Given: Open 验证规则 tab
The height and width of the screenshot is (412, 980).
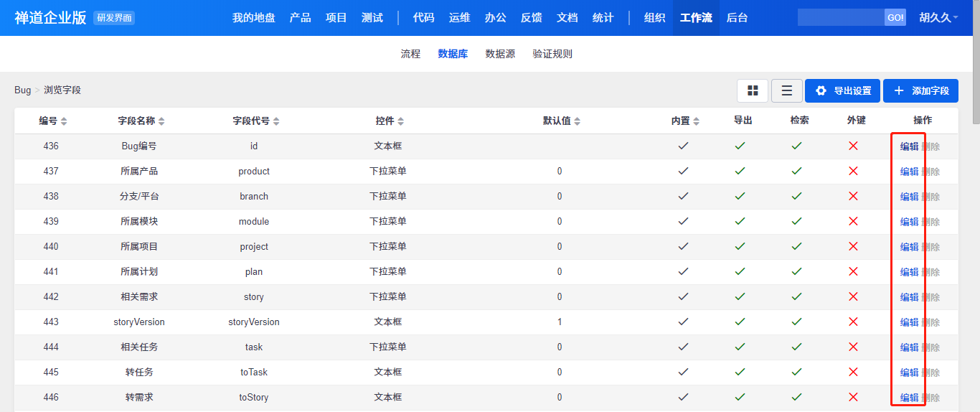Looking at the screenshot, I should [x=552, y=54].
